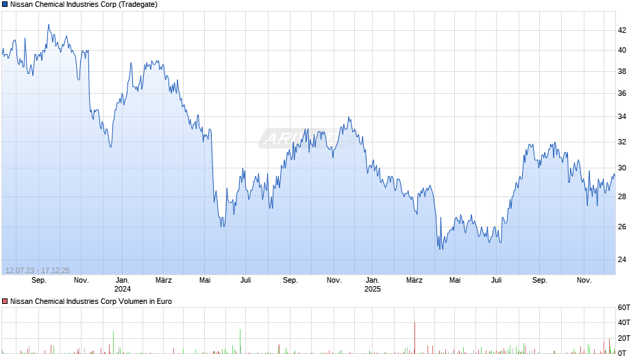Click the volume axis label 20T
This screenshot has width=644, height=360.
pos(624,338)
